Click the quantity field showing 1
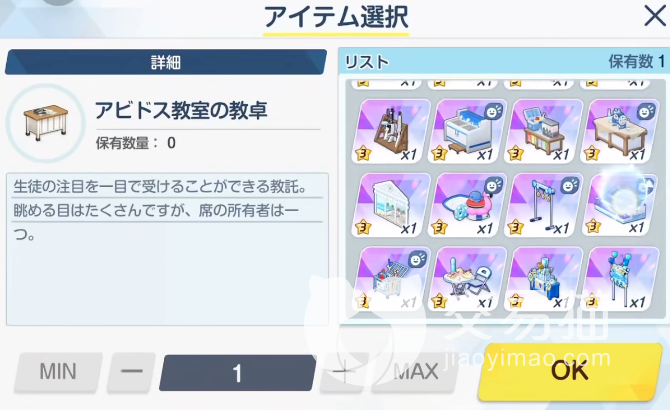The image size is (670, 410). coord(238,373)
